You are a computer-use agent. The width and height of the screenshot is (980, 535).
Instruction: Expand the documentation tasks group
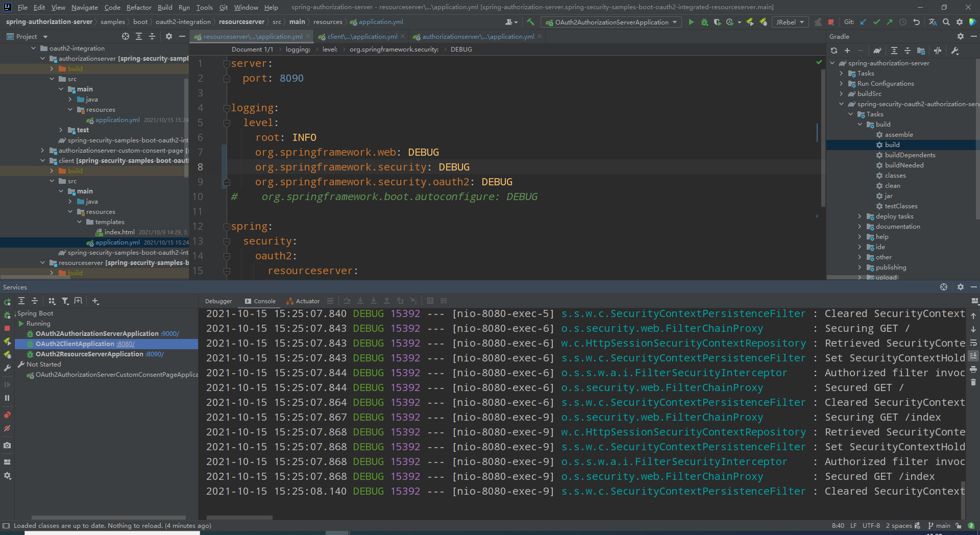tap(860, 227)
